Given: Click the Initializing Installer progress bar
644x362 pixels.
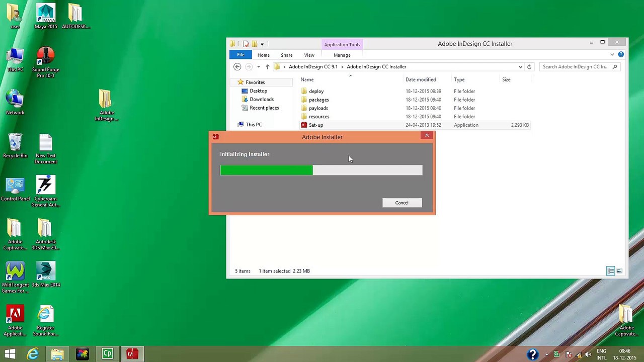Looking at the screenshot, I should [x=321, y=170].
